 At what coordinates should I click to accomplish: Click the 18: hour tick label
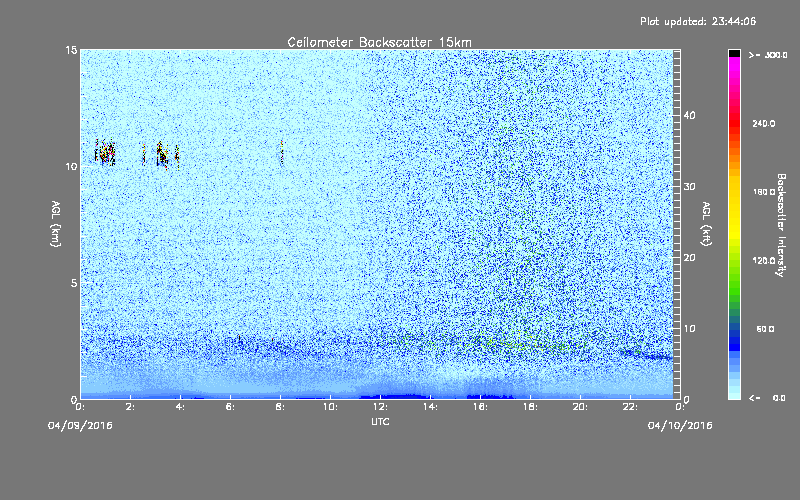pyautogui.click(x=530, y=407)
